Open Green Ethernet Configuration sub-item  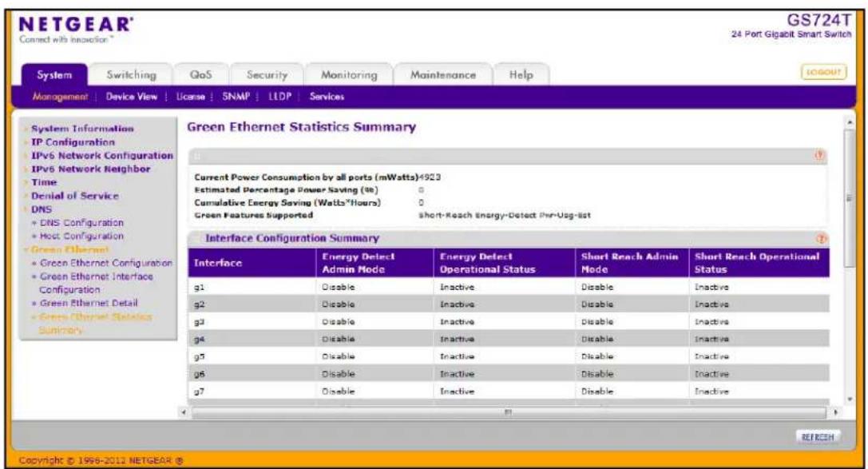[105, 263]
